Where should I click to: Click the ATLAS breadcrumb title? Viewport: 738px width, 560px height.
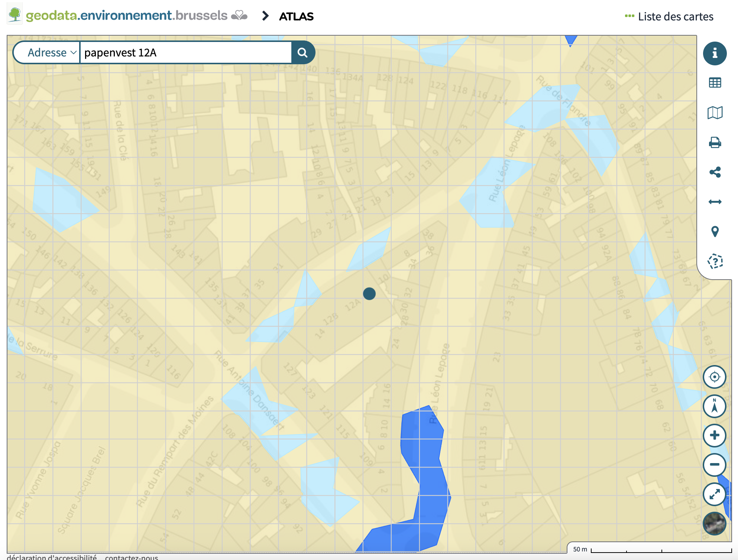point(296,17)
